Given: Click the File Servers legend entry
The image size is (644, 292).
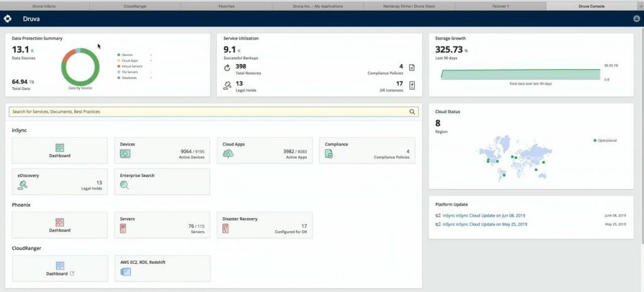Looking at the screenshot, I should (x=130, y=72).
